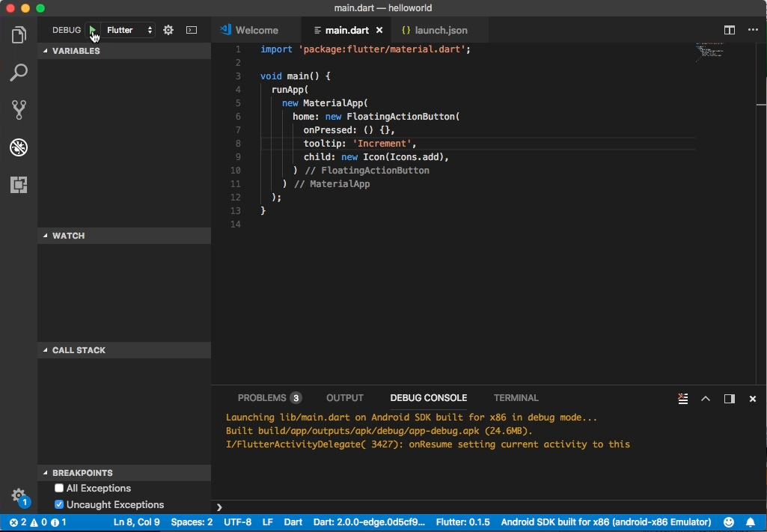Open launch.json via debug gear icon

click(168, 30)
